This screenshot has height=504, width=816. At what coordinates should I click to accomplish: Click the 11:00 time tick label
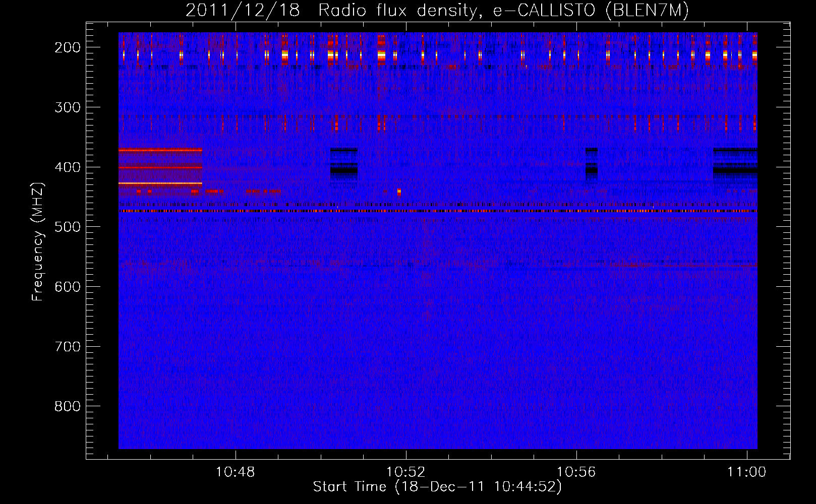746,472
